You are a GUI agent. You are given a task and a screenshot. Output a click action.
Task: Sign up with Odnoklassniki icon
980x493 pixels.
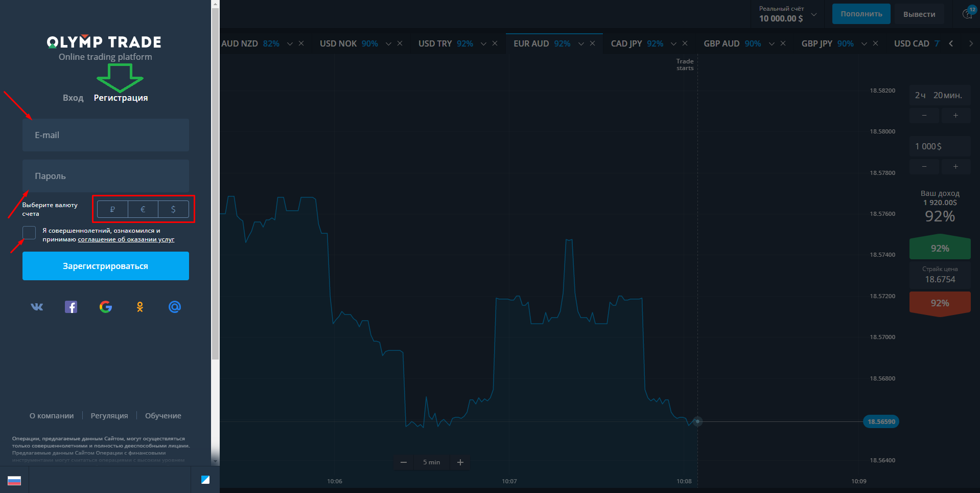point(140,307)
